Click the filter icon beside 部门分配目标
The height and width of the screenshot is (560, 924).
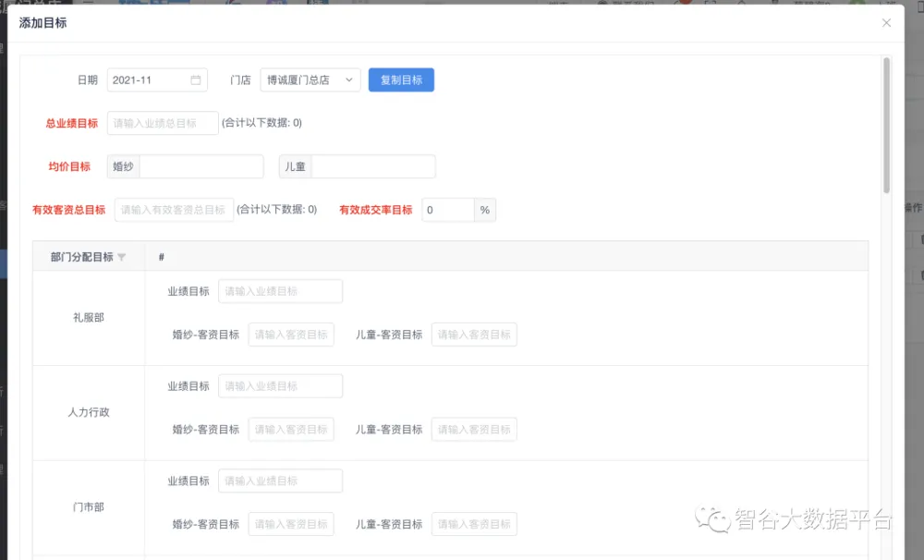coord(121,257)
